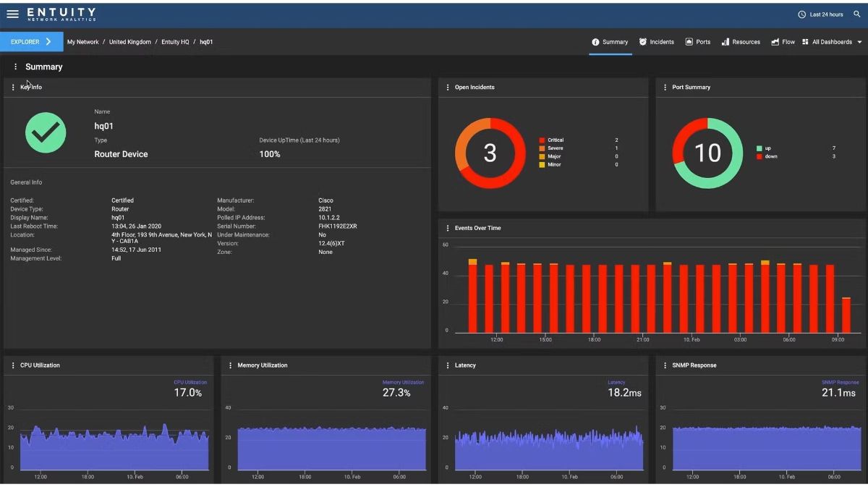Open the Last 24 hours time selector
This screenshot has width=868, height=487.
point(826,14)
